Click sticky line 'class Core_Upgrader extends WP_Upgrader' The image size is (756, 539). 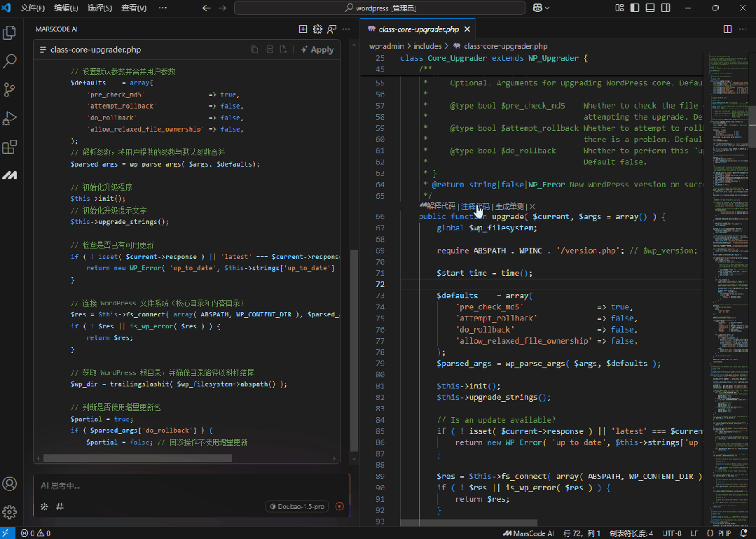click(494, 58)
